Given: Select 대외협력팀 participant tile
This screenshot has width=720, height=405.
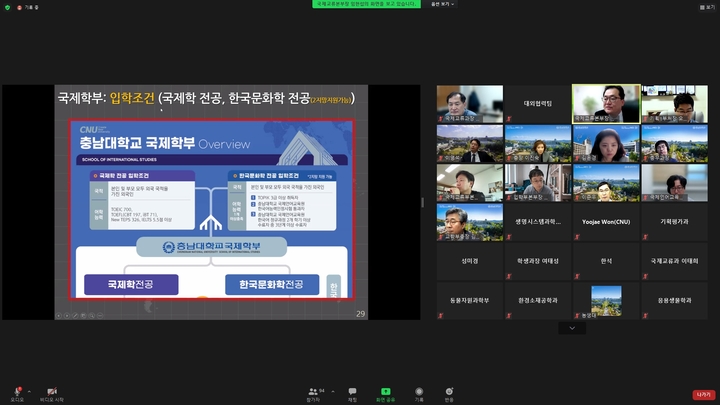Looking at the screenshot, I should 538,104.
